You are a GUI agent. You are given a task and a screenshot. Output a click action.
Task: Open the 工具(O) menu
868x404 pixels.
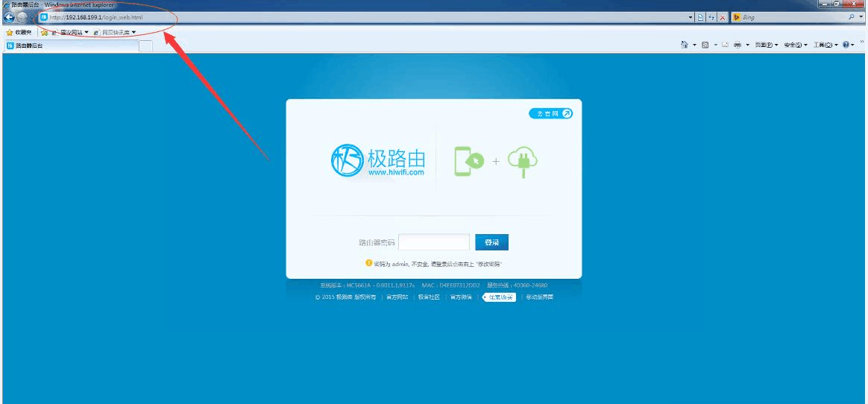coord(825,45)
